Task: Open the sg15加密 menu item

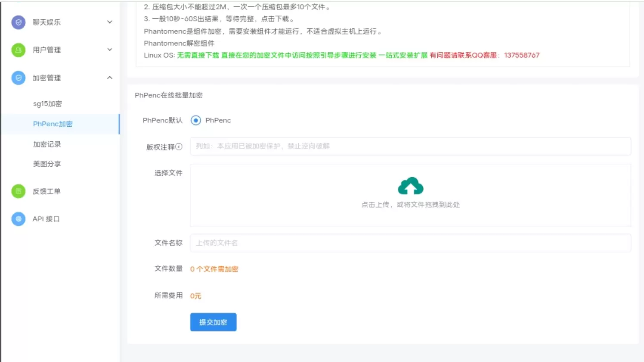Action: pyautogui.click(x=47, y=104)
